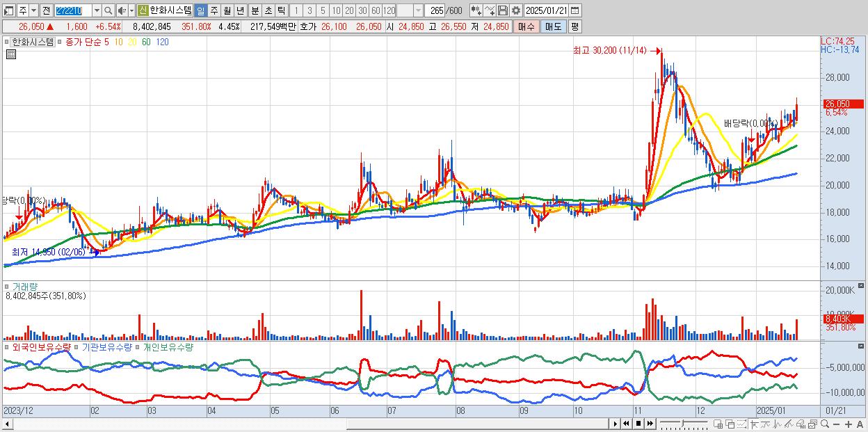Zoom in with the plus icon
The height and width of the screenshot is (432, 868).
(849, 424)
